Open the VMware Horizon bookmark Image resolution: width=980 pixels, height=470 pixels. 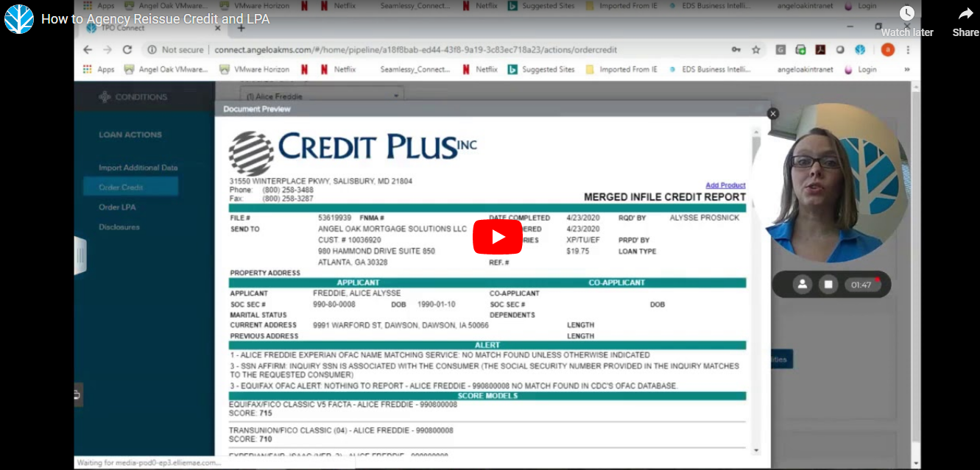(x=255, y=69)
